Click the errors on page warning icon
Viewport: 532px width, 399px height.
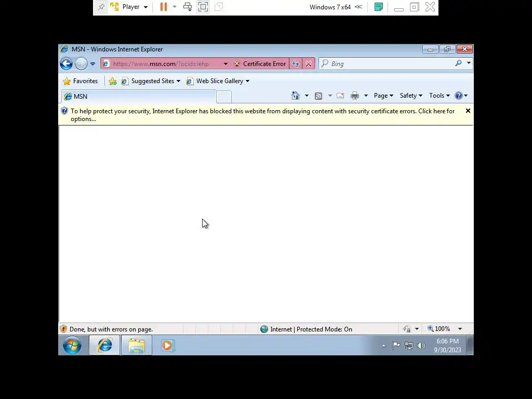coord(63,329)
